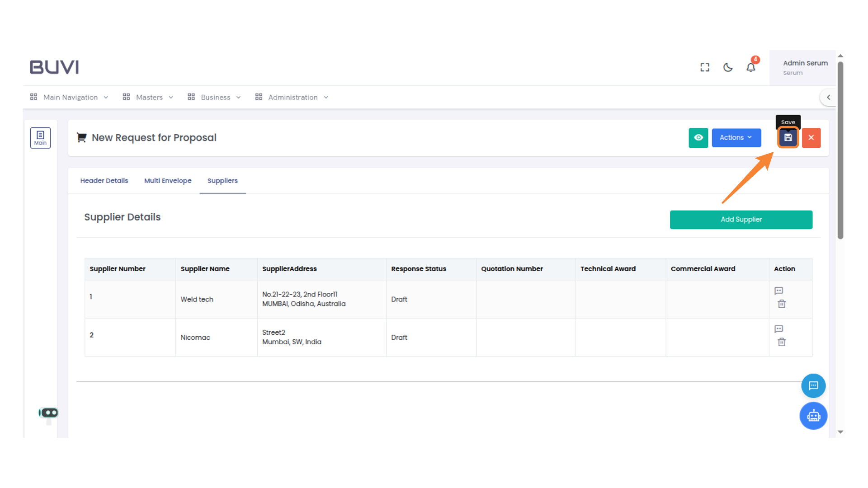This screenshot has width=868, height=488.
Task: Switch to the Multi Envelope tab
Action: coord(168,181)
